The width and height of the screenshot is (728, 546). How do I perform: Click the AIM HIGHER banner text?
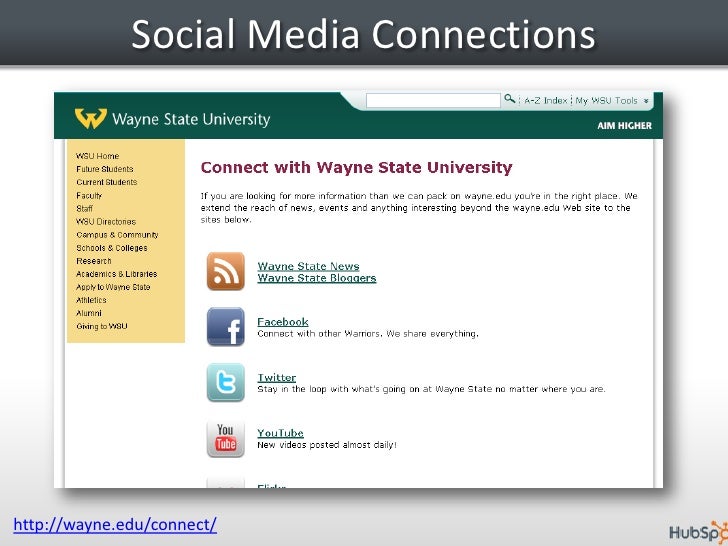[x=624, y=125]
